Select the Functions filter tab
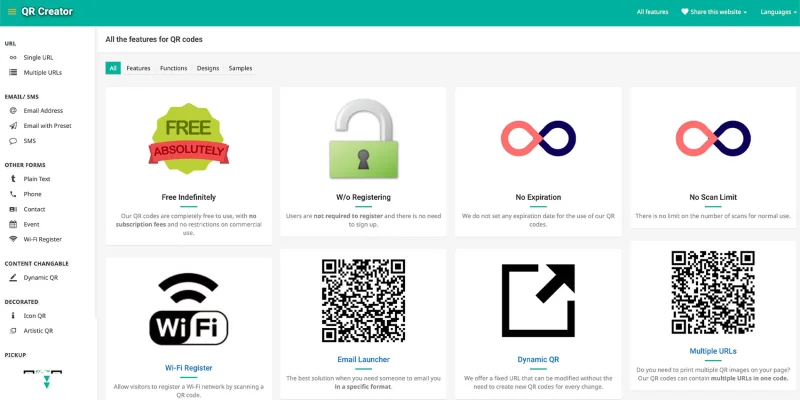The width and height of the screenshot is (800, 400). [173, 68]
